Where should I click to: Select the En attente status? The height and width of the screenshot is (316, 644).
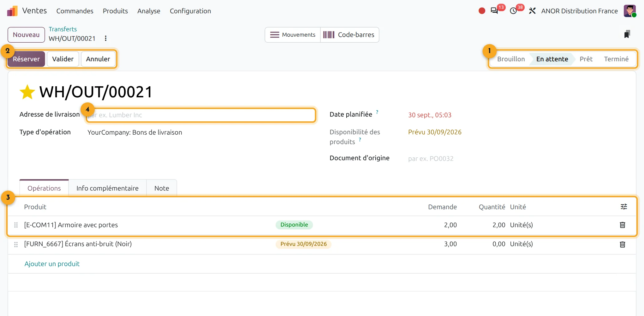tap(552, 59)
